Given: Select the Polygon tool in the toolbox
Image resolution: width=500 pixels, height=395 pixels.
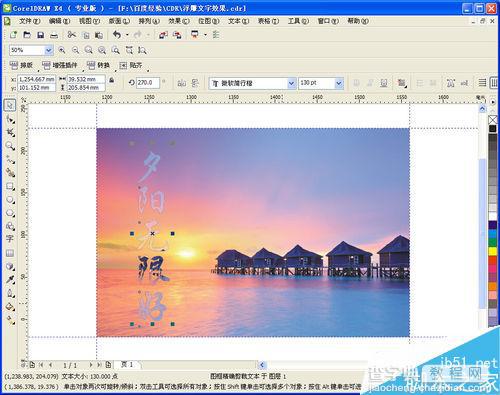Looking at the screenshot, I should pyautogui.click(x=10, y=213).
